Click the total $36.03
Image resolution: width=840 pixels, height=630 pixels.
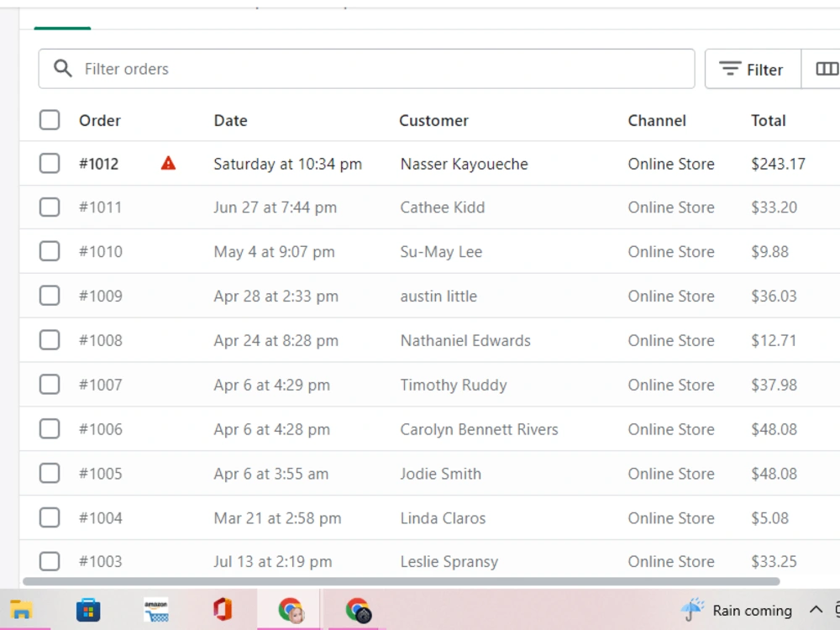coord(774,297)
